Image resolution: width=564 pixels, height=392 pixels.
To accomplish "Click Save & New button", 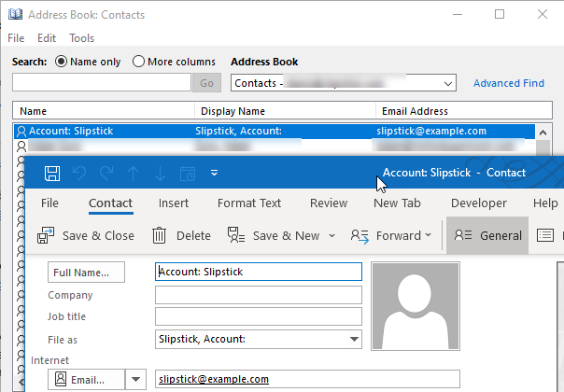I will click(x=274, y=236).
